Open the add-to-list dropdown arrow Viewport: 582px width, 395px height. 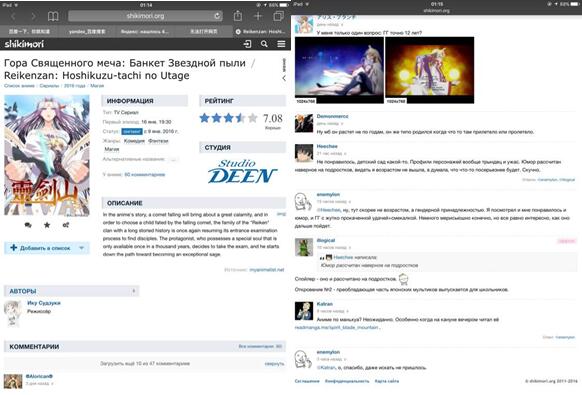[82, 248]
